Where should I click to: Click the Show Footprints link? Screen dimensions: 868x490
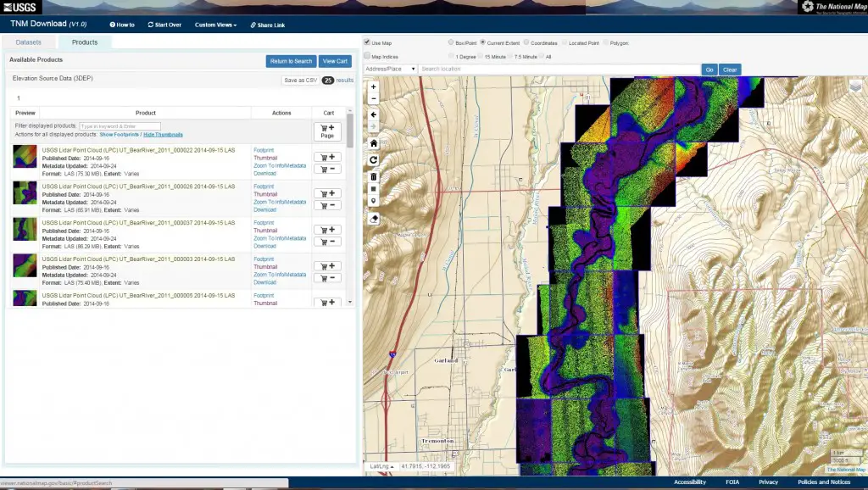coord(119,135)
